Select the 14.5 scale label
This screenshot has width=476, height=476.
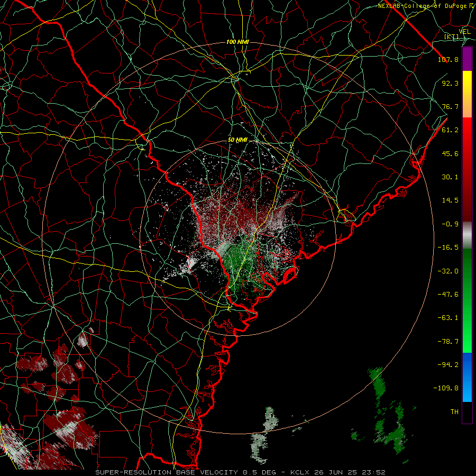(450, 200)
